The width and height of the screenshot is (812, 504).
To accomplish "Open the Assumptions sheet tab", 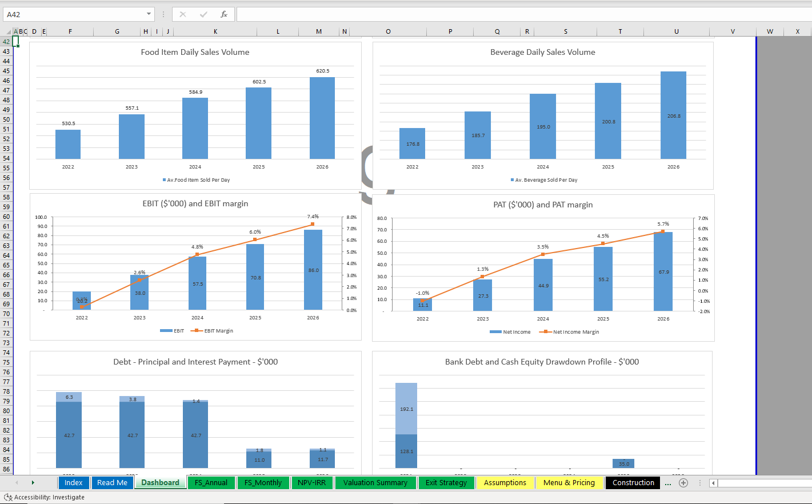I will (505, 483).
